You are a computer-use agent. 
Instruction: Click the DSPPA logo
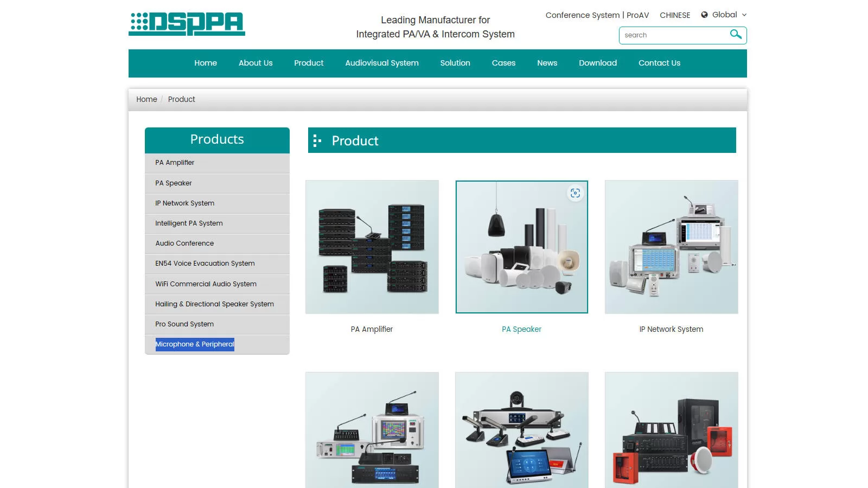click(187, 24)
